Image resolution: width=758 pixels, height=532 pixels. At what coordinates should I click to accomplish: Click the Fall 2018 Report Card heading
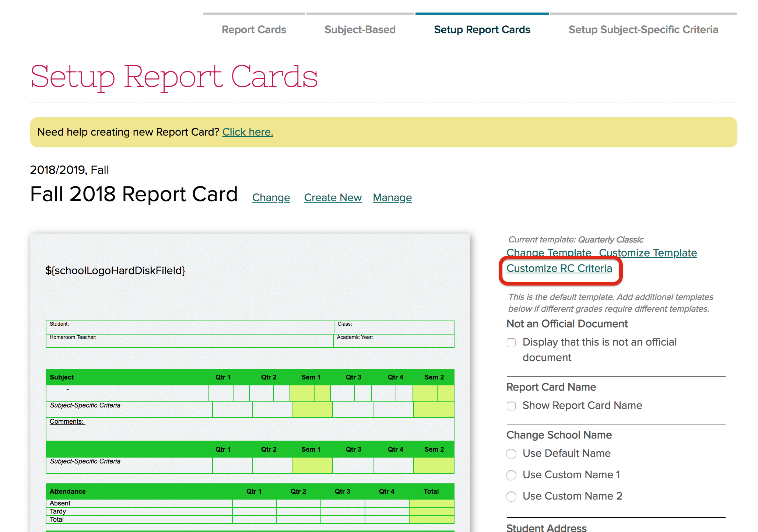(x=134, y=194)
